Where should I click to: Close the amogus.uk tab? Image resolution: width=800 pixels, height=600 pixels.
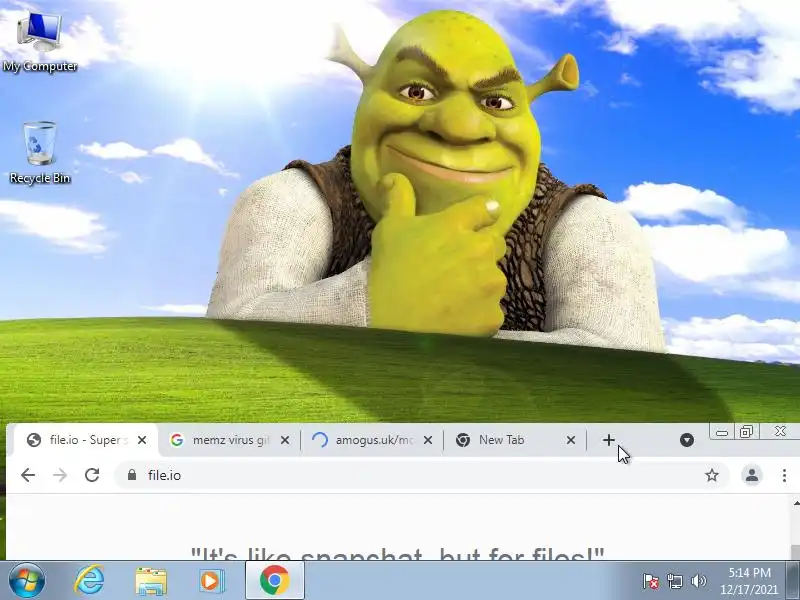pos(428,440)
